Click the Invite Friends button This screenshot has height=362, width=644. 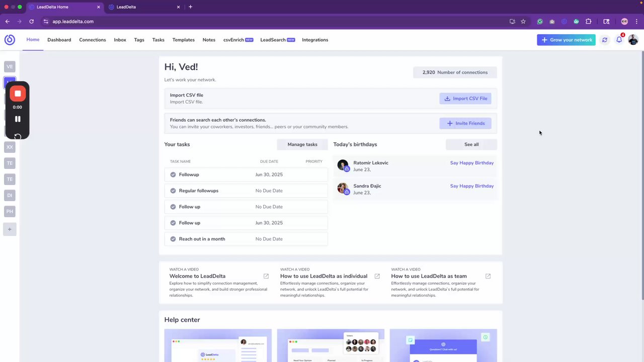click(x=465, y=123)
